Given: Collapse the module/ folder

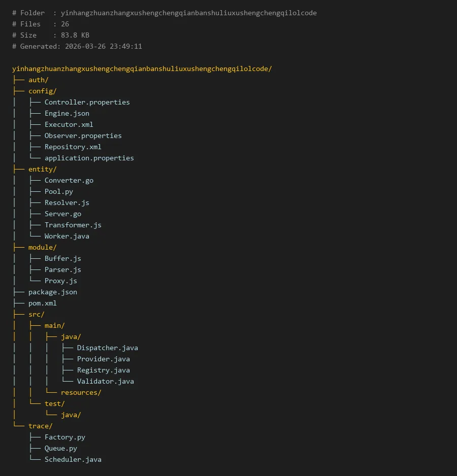Looking at the screenshot, I should [x=42, y=247].
